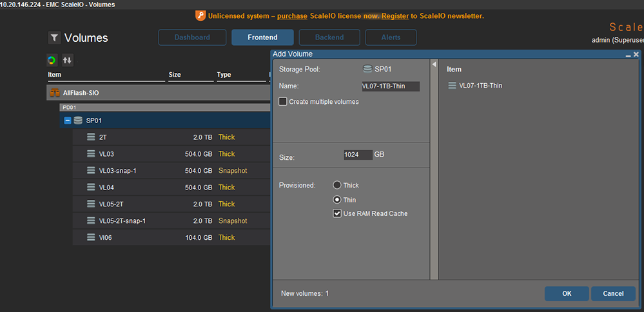The height and width of the screenshot is (312, 644).
Task: Select the SP01 storage pool row
Action: (165, 121)
